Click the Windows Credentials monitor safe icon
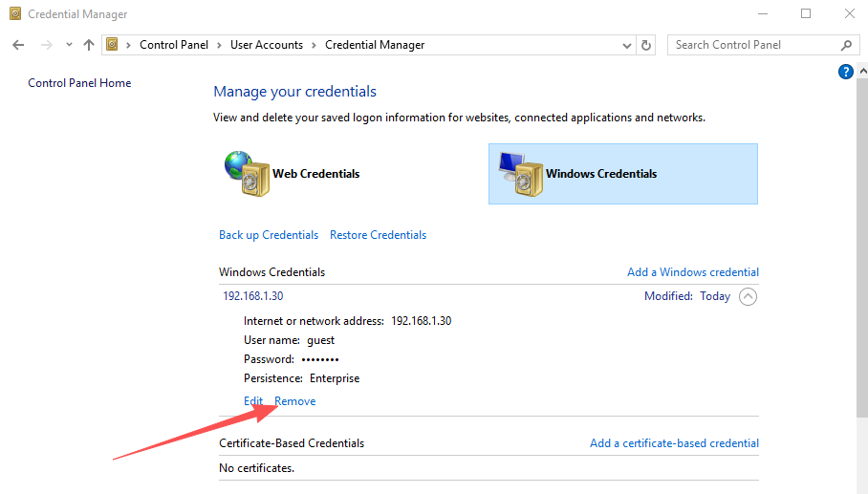The height and width of the screenshot is (494, 868). [x=521, y=174]
